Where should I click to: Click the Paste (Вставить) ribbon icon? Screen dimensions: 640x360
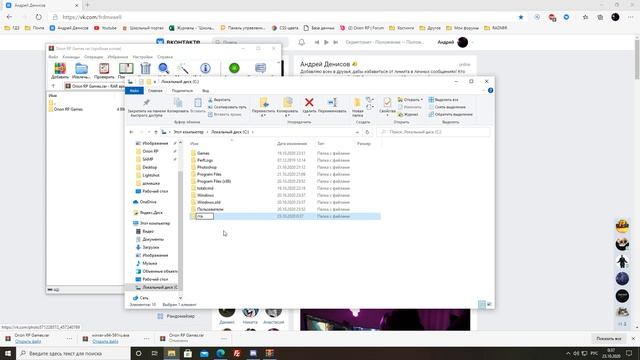pos(198,105)
